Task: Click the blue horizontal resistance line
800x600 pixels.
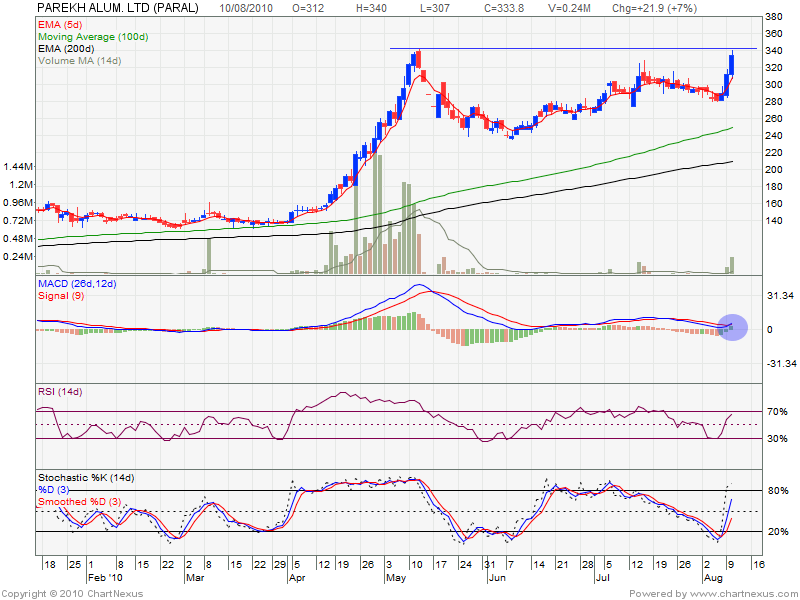Action: point(560,49)
